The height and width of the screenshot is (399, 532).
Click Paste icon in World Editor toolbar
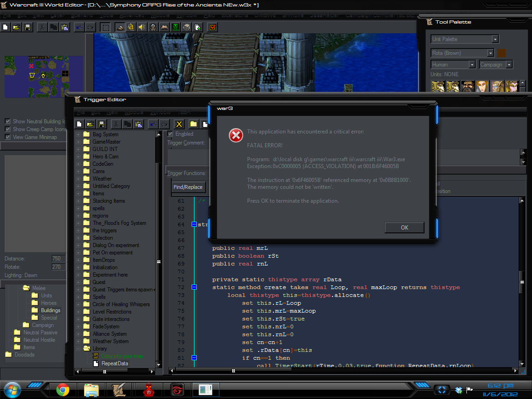click(65, 27)
